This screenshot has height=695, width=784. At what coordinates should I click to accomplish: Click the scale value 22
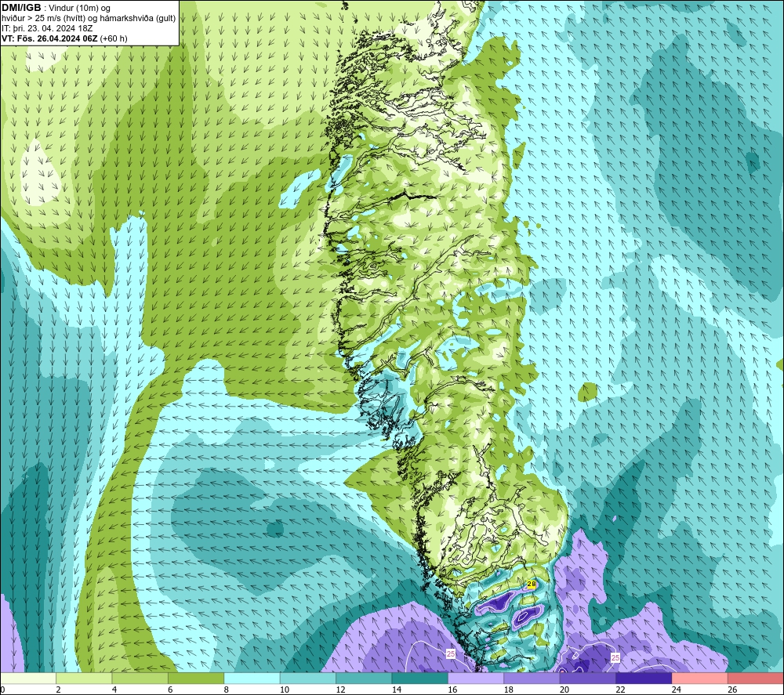[620, 690]
